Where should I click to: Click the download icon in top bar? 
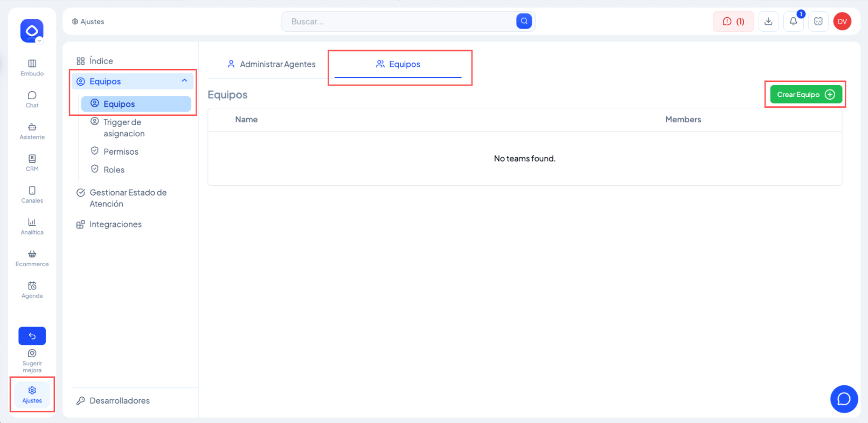tap(768, 22)
